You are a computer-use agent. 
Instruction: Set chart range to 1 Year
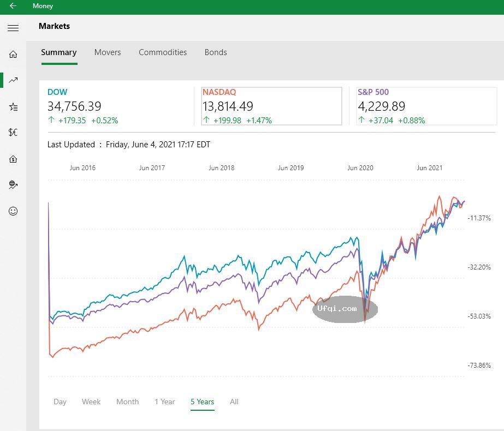164,402
